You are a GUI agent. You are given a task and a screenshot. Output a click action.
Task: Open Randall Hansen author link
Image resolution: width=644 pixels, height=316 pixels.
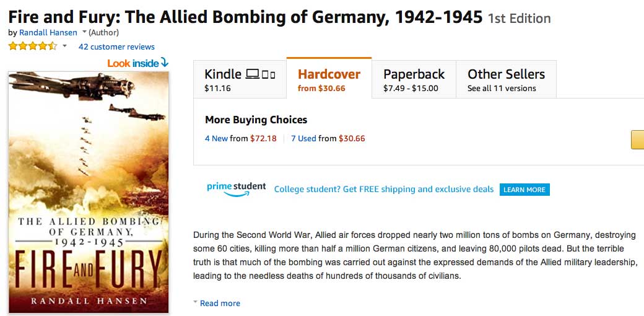48,32
